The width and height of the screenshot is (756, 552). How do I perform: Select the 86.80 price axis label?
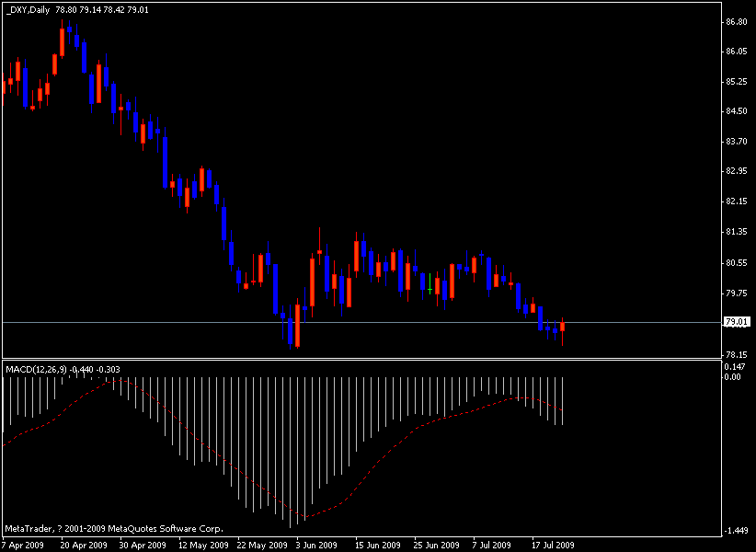tap(736, 22)
